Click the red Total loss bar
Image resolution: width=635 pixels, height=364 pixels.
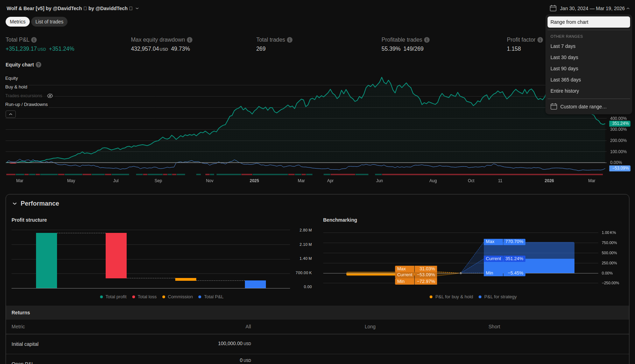pos(116,255)
